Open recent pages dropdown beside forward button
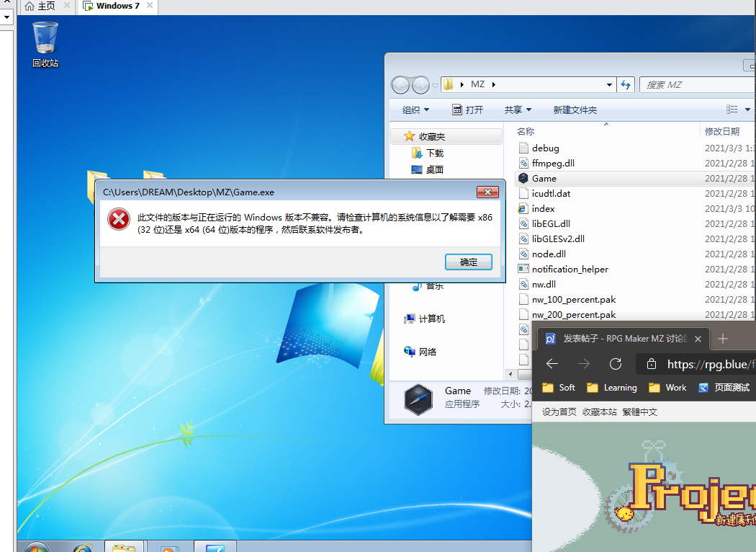 click(435, 86)
